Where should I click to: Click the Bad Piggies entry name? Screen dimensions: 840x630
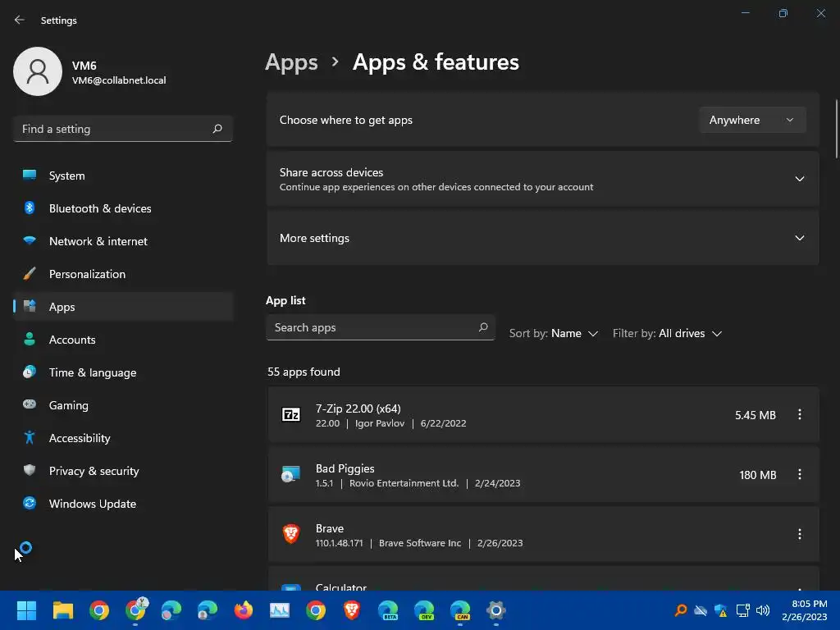345,468
